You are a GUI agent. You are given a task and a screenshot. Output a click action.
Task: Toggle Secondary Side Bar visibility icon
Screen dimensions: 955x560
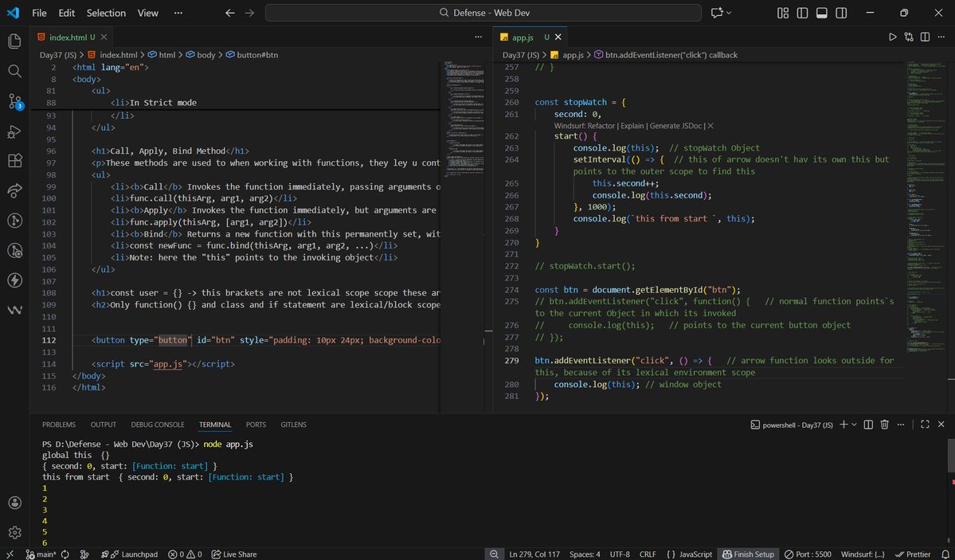pyautogui.click(x=840, y=13)
